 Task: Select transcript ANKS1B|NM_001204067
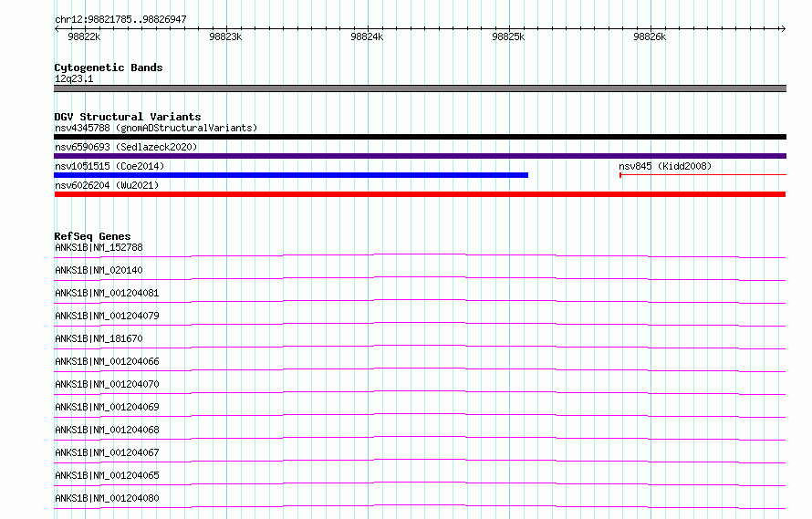point(107,452)
